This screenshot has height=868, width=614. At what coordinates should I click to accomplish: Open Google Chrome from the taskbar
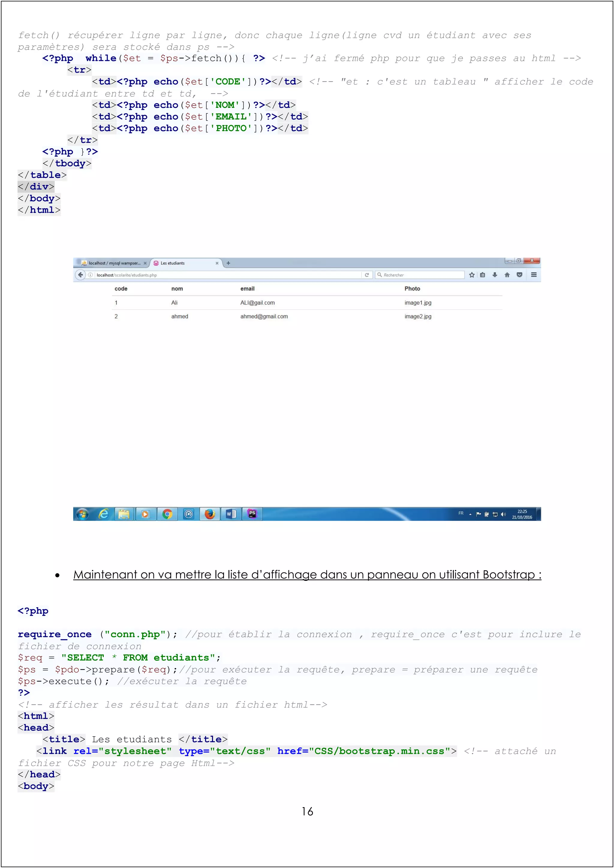(167, 514)
